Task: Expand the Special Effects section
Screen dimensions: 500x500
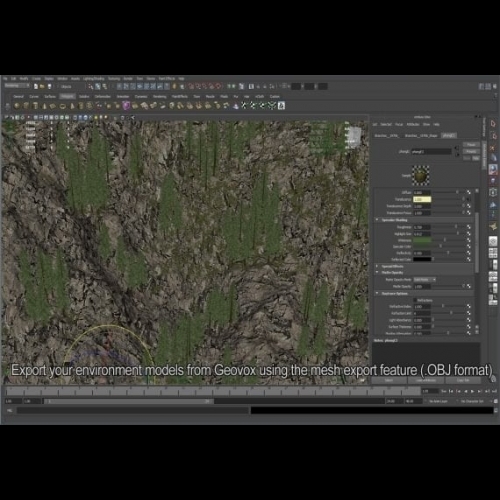Action: pos(377,266)
